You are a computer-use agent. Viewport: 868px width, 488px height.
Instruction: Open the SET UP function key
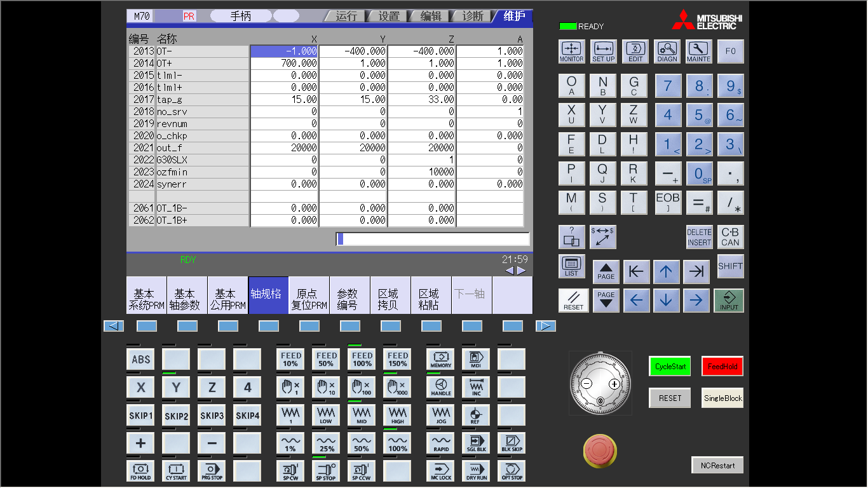coord(603,51)
